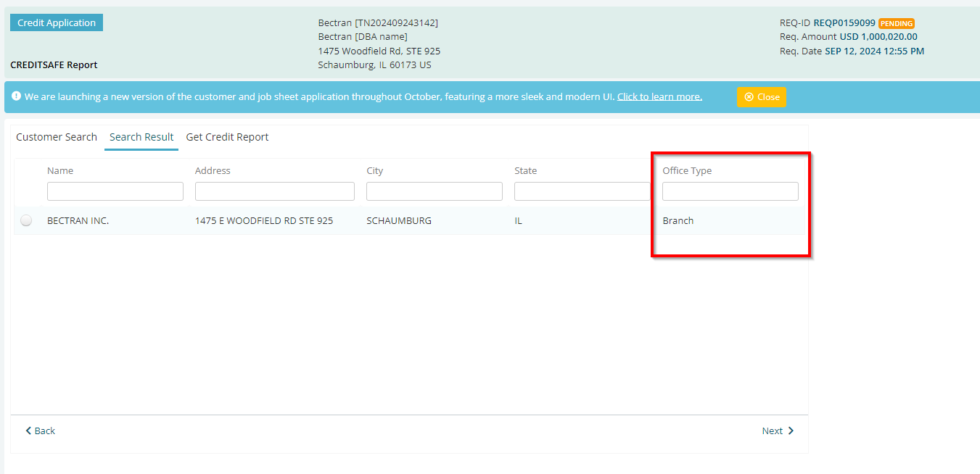Select the BECTRAN INC. radio button
The image size is (980, 474).
click(x=26, y=220)
